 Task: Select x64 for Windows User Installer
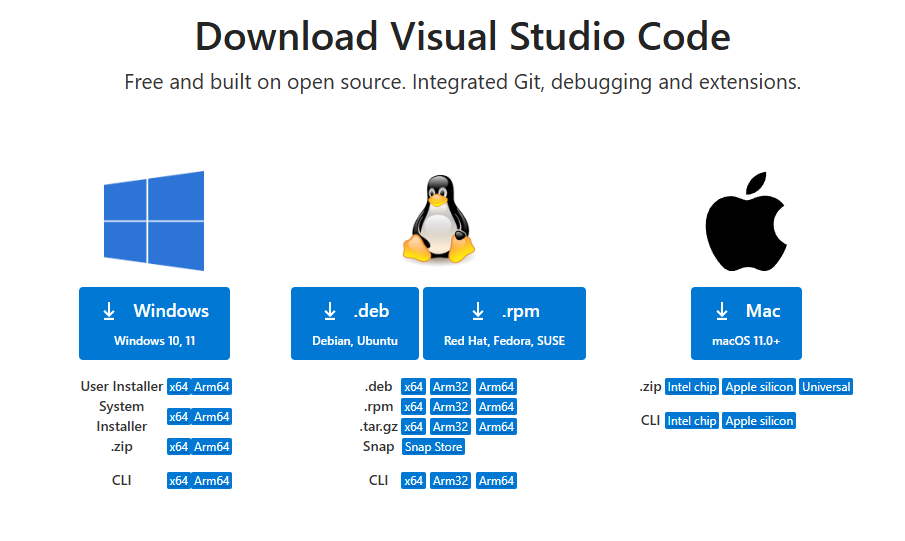pos(178,387)
